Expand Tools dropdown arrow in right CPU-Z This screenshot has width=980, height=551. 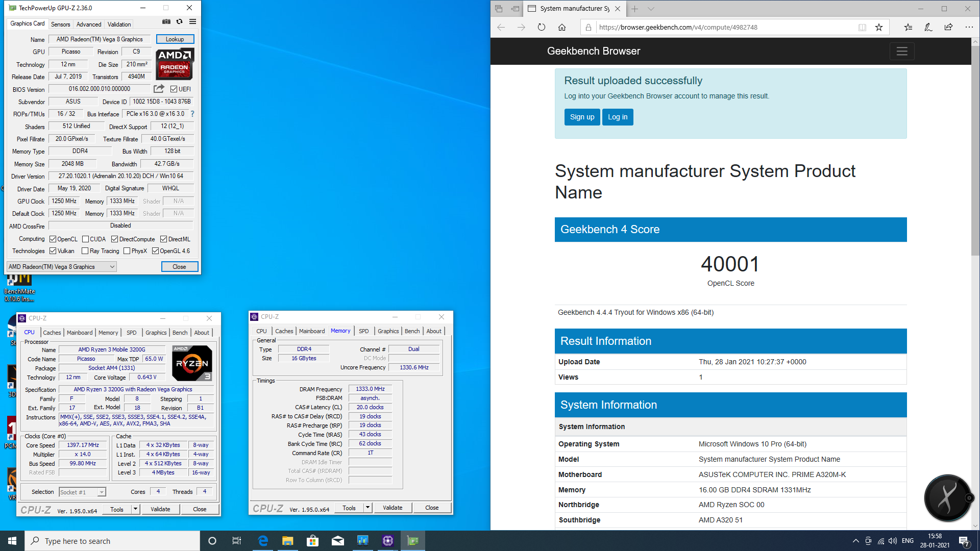coord(367,508)
